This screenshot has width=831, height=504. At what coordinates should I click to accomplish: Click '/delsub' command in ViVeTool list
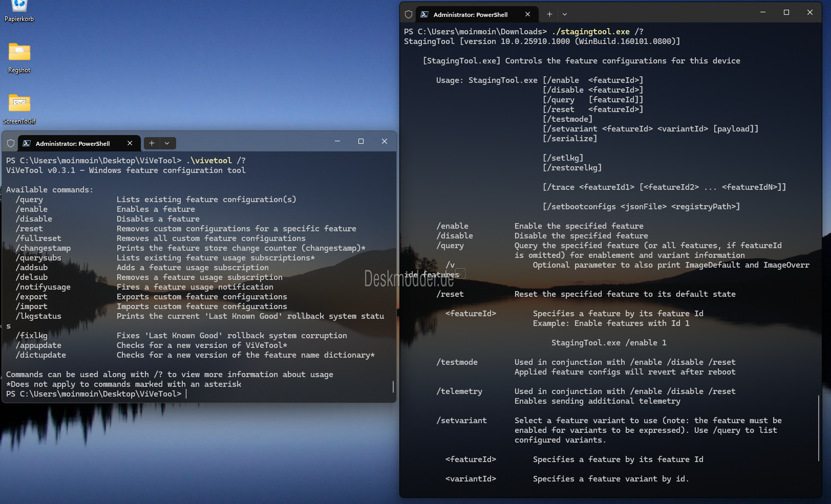point(32,277)
